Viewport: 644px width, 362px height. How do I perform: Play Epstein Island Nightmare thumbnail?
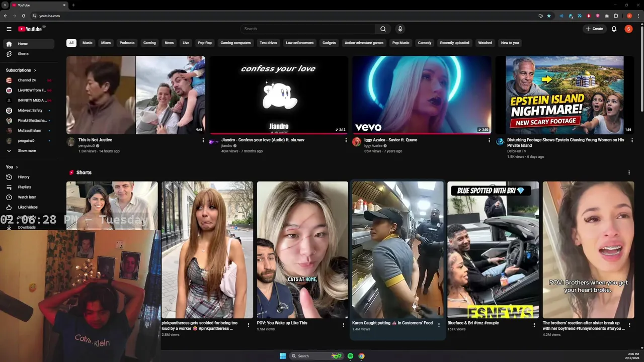coord(565,95)
